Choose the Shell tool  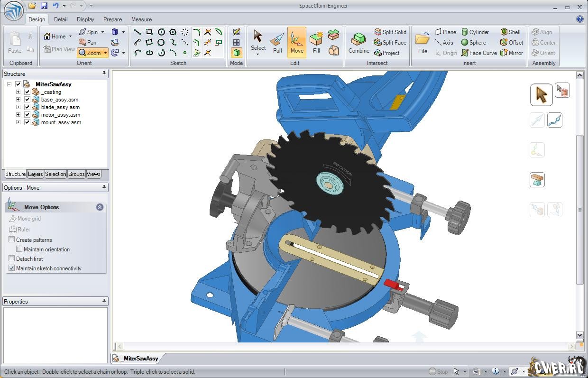pyautogui.click(x=510, y=32)
